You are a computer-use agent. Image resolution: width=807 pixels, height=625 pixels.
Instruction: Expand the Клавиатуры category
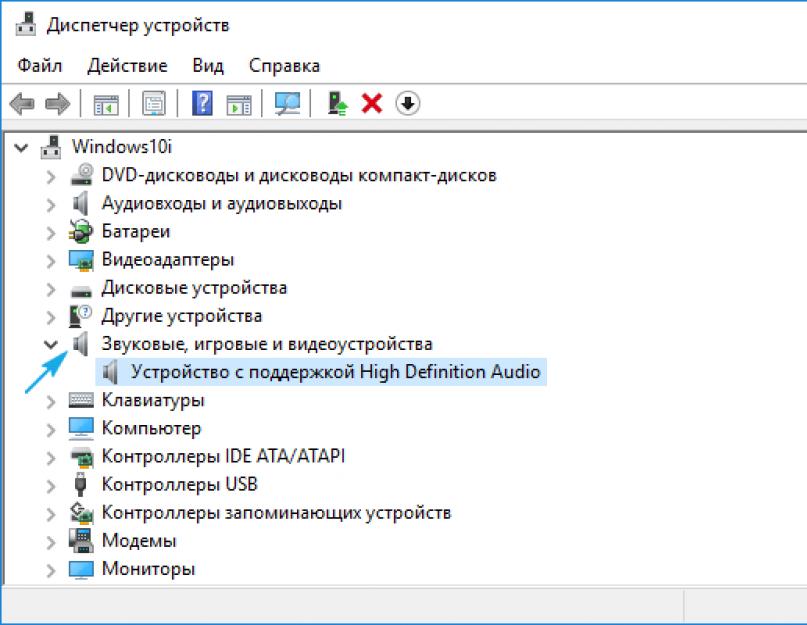coord(50,402)
